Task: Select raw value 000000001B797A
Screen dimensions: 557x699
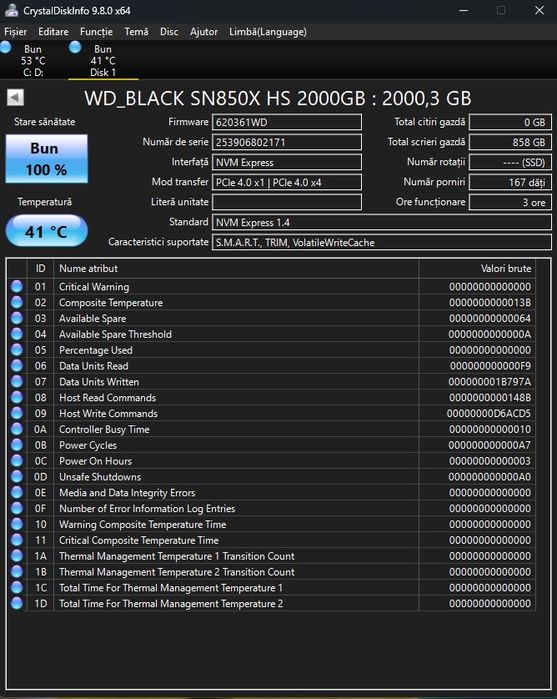Action: (490, 382)
